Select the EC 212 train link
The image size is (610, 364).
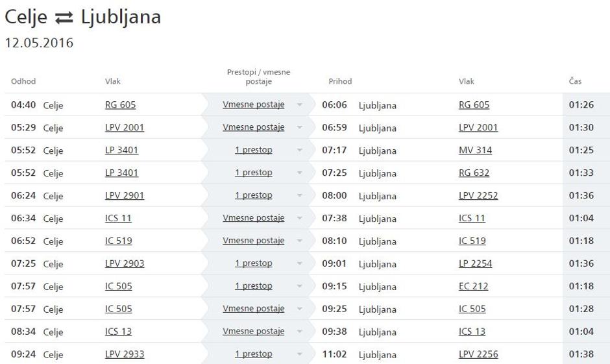(x=473, y=286)
